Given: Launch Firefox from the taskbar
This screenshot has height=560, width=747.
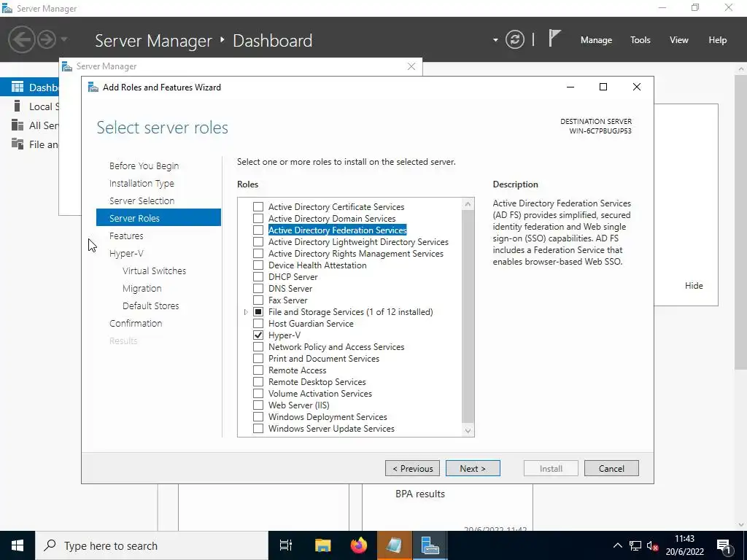Looking at the screenshot, I should tap(359, 545).
